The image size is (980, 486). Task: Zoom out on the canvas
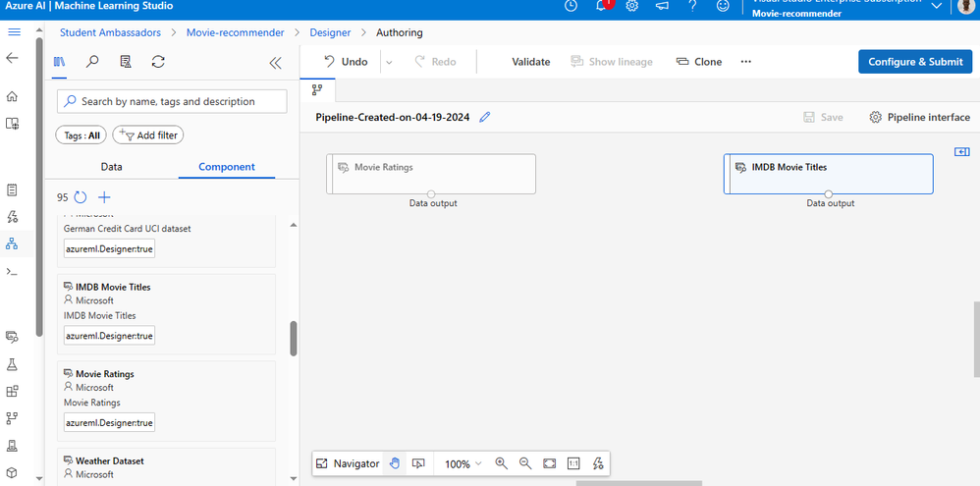[x=525, y=463]
